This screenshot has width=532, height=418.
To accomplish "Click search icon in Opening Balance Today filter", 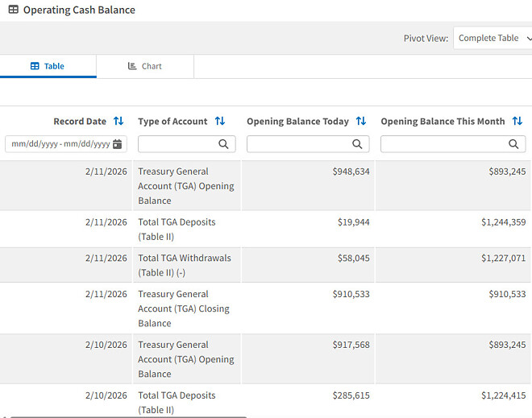I will 357,144.
